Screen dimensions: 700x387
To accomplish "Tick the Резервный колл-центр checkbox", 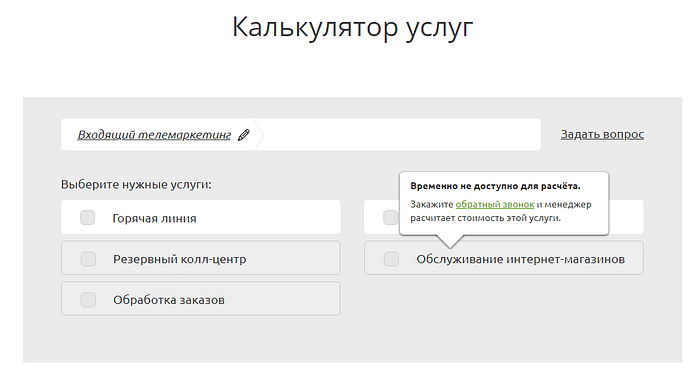I will (88, 259).
